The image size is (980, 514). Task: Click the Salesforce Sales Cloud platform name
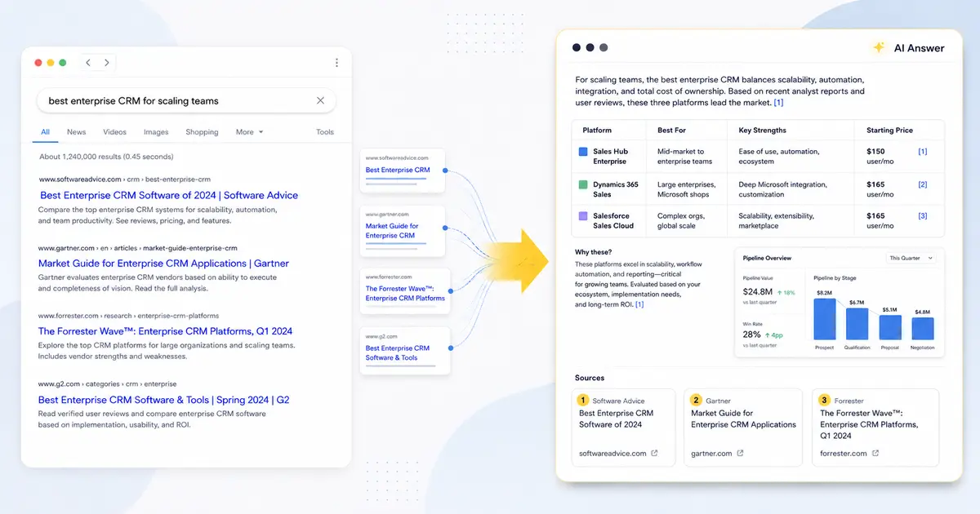point(613,221)
